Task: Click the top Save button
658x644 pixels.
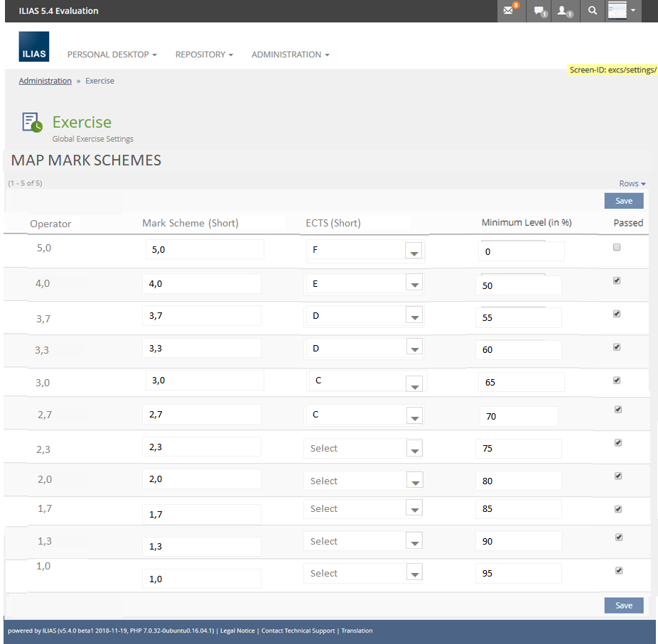Action: click(623, 201)
